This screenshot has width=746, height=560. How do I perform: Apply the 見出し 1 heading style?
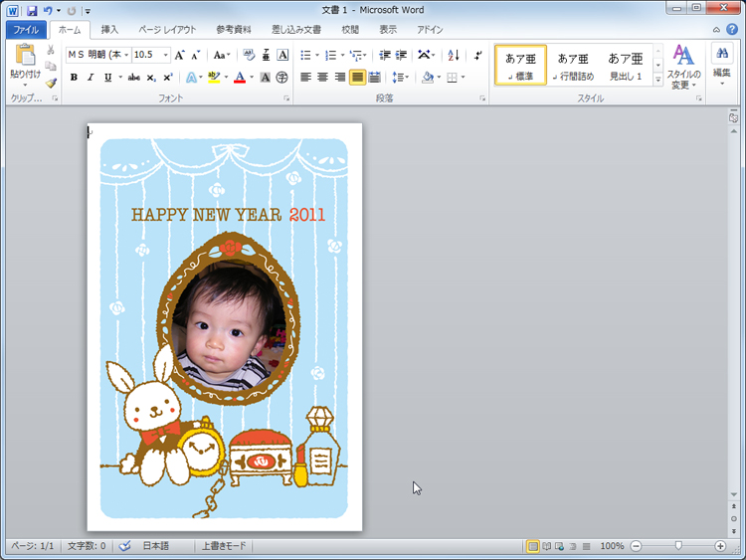coord(626,66)
